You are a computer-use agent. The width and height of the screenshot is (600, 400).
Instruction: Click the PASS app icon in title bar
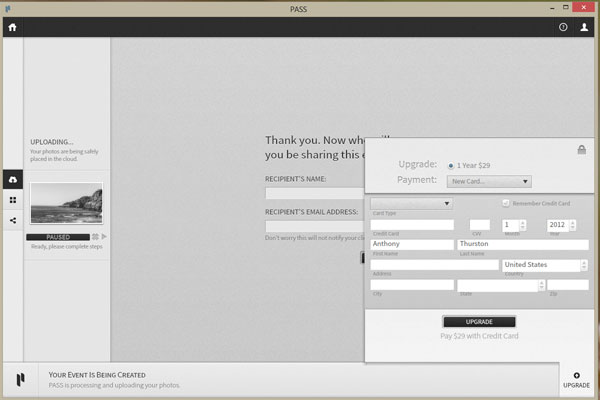(x=8, y=8)
